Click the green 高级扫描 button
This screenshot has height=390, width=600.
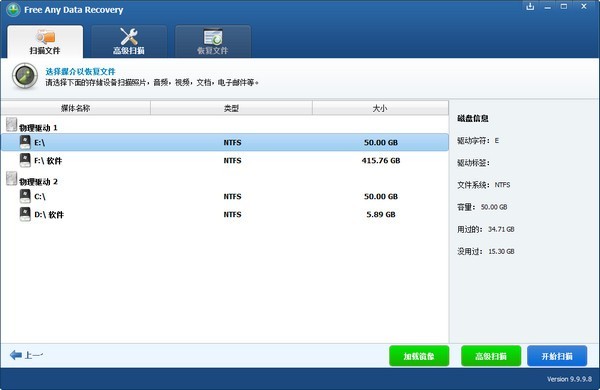coord(491,356)
